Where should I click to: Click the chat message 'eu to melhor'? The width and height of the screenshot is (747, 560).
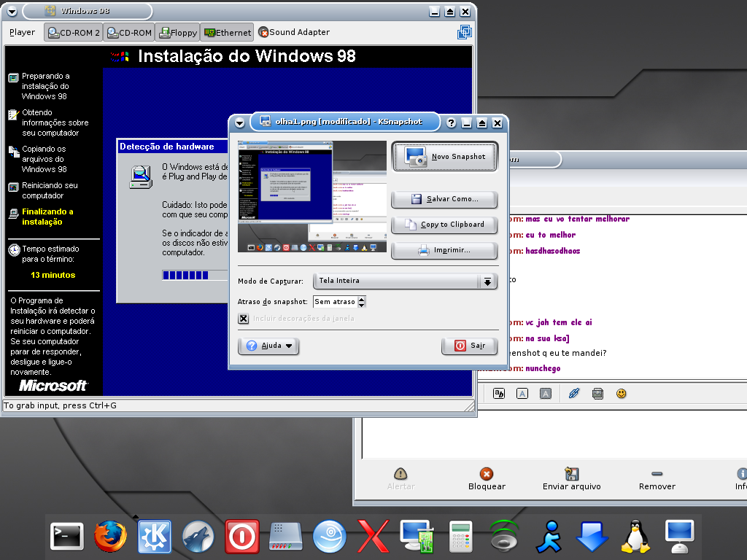(550, 236)
